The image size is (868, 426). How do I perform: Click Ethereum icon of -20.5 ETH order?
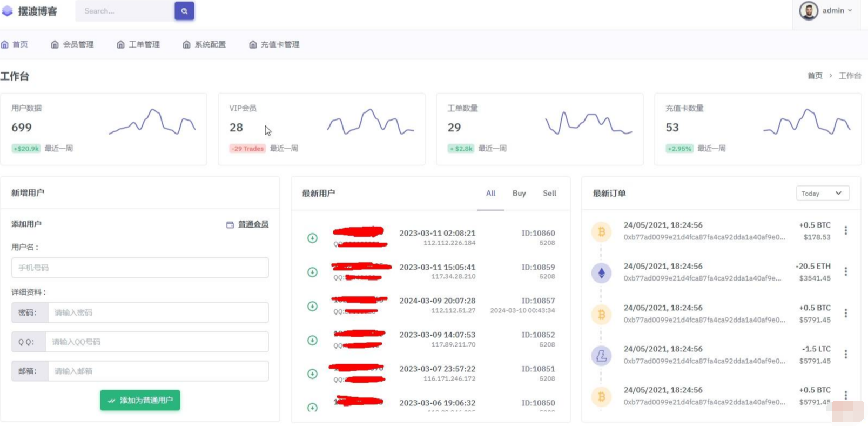point(601,273)
